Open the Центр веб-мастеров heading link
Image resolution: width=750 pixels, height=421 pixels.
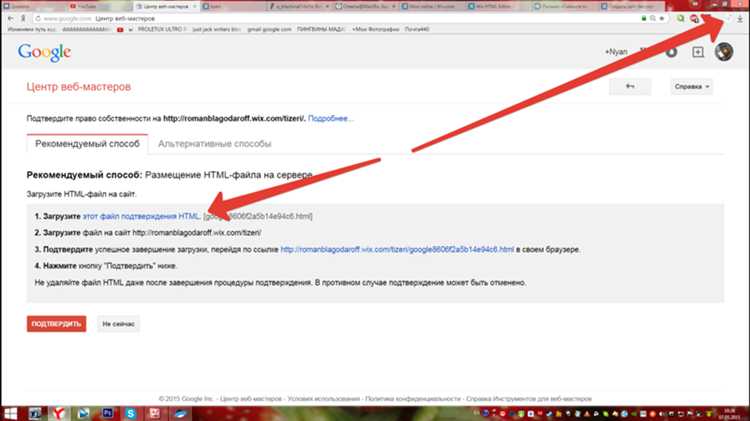pyautogui.click(x=78, y=87)
